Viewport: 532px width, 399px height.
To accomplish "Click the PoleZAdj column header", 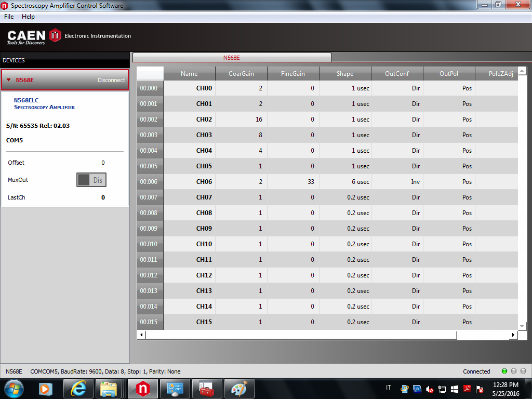I will 497,74.
